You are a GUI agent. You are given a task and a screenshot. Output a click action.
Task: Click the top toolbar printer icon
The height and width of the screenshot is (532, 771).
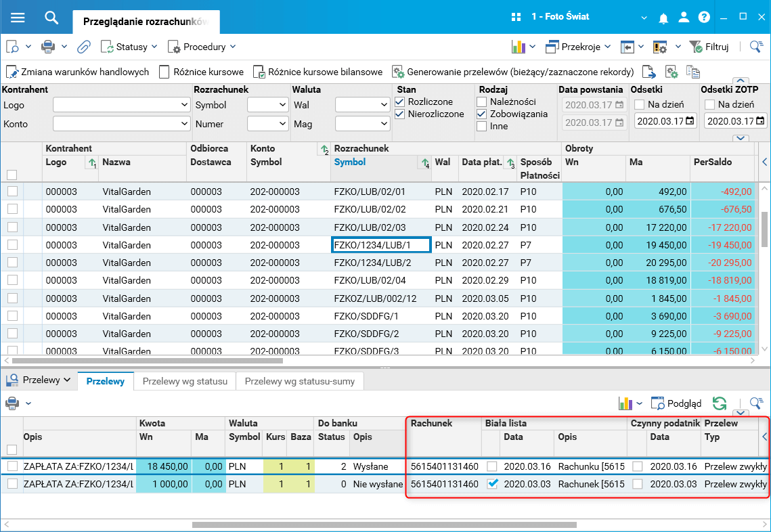pos(48,47)
